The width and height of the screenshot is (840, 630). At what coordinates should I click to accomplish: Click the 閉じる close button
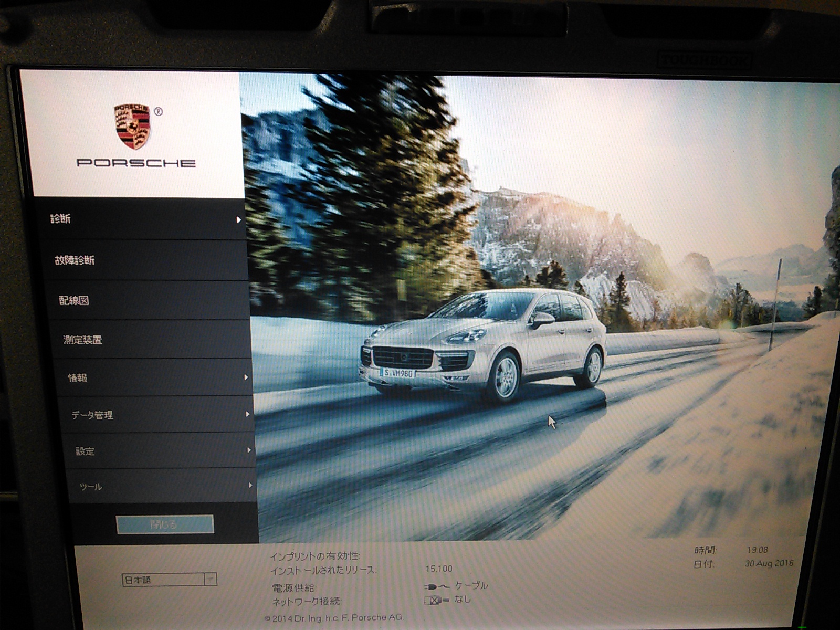pos(165,524)
